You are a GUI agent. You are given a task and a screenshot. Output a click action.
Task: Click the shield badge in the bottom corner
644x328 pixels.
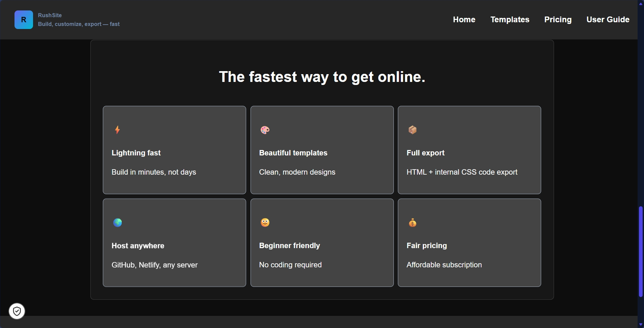point(16,311)
